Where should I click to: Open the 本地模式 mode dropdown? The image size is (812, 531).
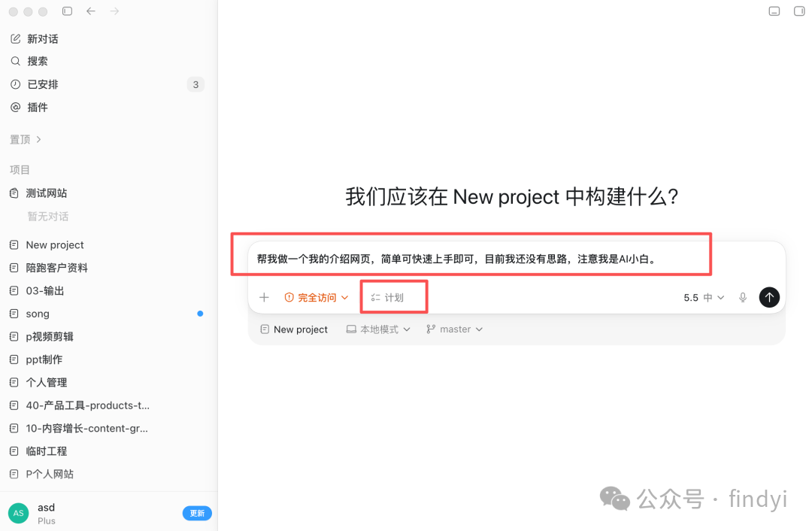pos(378,329)
